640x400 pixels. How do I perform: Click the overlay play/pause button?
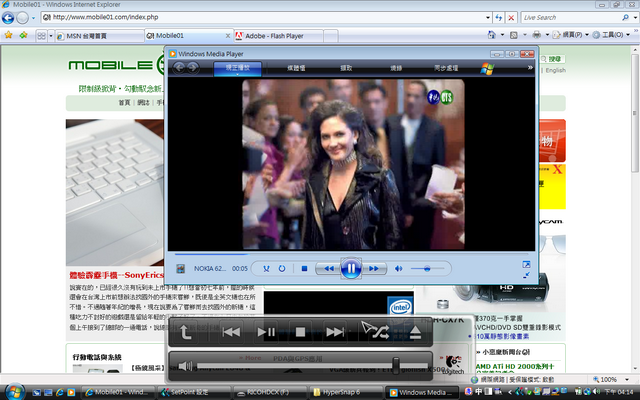266,332
